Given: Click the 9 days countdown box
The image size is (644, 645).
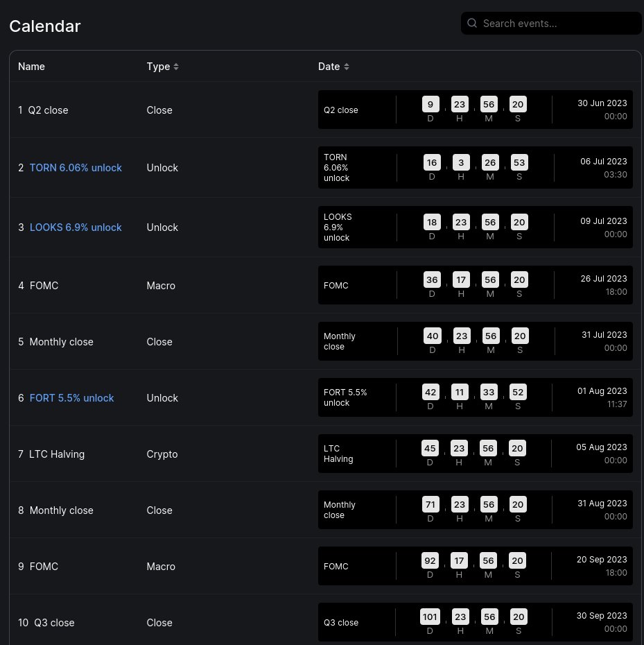Looking at the screenshot, I should pyautogui.click(x=430, y=105).
